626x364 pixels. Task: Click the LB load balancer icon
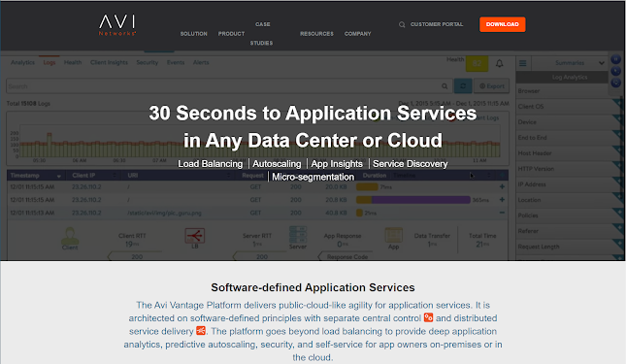point(195,236)
